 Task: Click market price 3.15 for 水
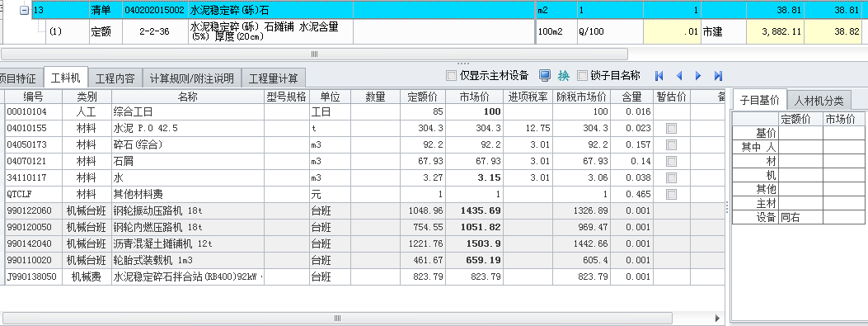pyautogui.click(x=474, y=178)
